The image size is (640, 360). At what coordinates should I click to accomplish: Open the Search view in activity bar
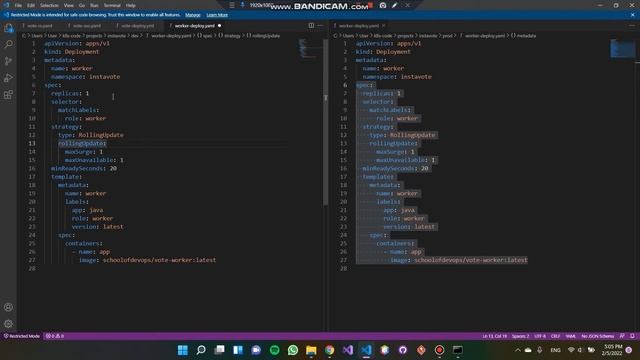[8, 44]
